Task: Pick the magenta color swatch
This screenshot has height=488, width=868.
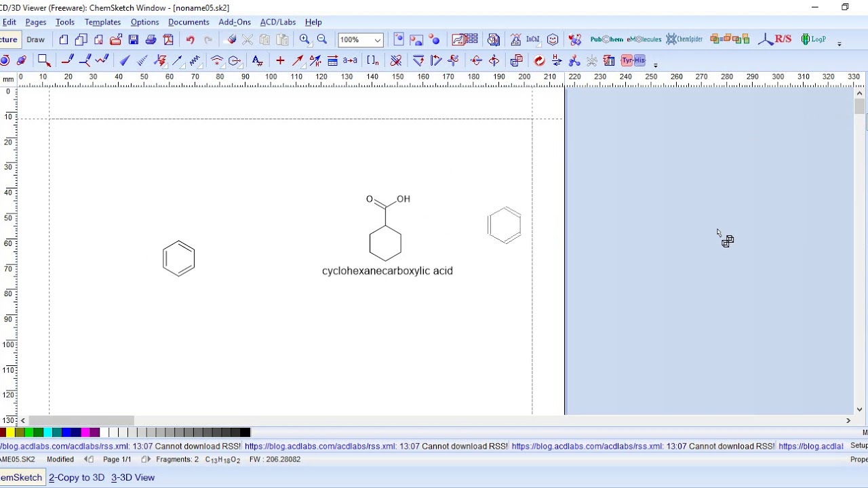Action: pos(85,432)
